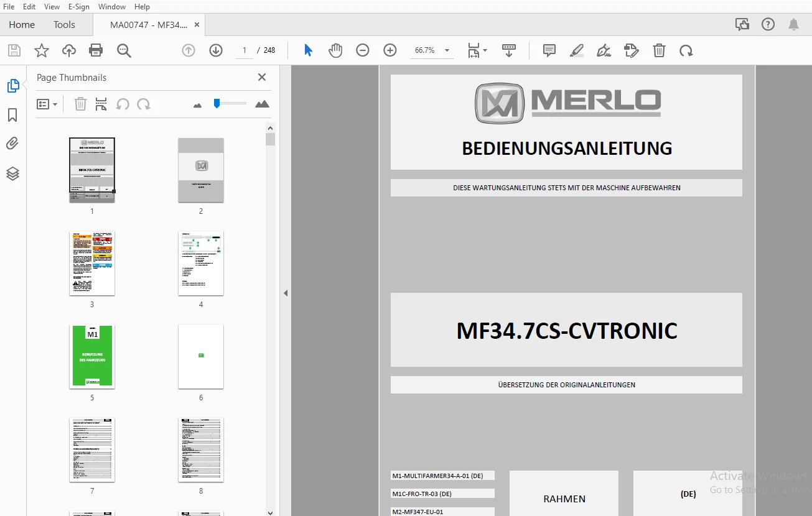The width and height of the screenshot is (812, 516).
Task: Toggle scrolling mode keyboard icon
Action: click(509, 50)
